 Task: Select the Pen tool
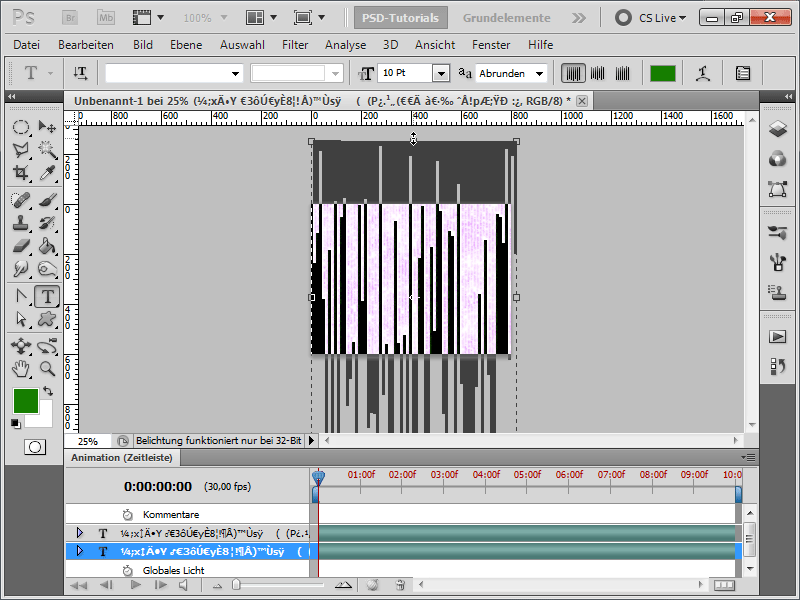coord(20,296)
